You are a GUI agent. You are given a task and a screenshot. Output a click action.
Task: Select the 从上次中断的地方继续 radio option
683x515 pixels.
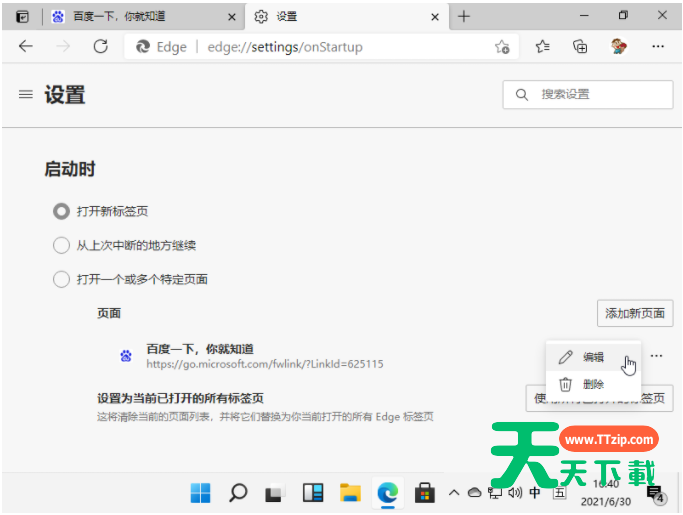[61, 246]
